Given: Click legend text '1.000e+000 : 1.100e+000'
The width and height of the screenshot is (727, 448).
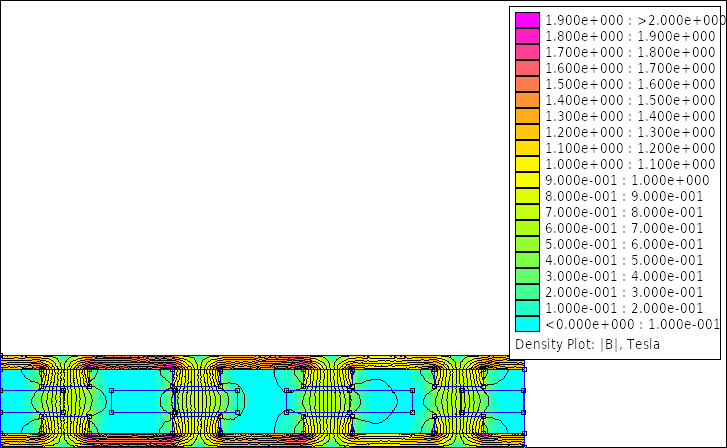Looking at the screenshot, I should 630,164.
